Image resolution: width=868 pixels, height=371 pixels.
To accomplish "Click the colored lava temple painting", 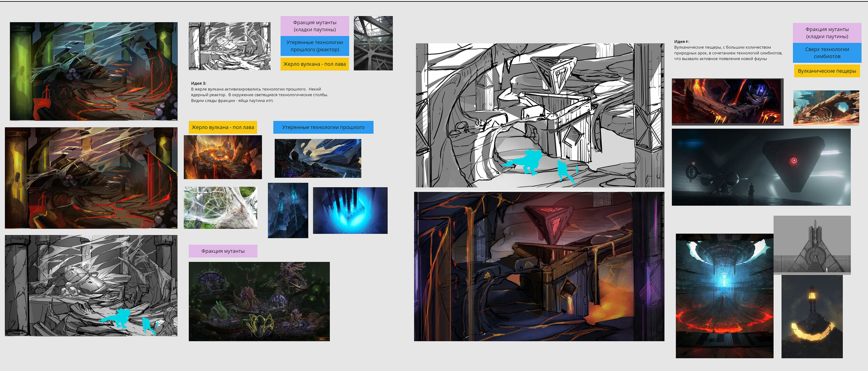I will coord(539,266).
